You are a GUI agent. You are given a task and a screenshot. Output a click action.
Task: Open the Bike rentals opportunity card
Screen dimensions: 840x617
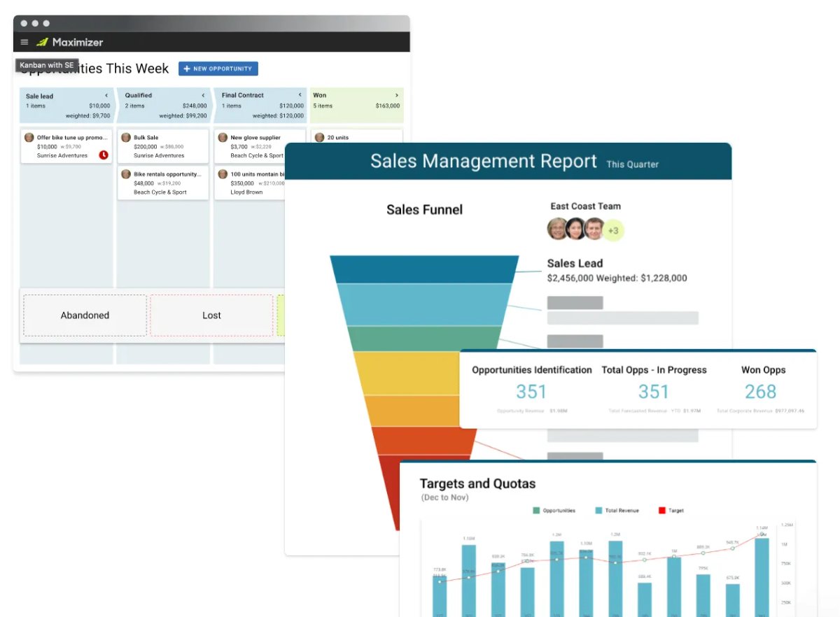163,183
